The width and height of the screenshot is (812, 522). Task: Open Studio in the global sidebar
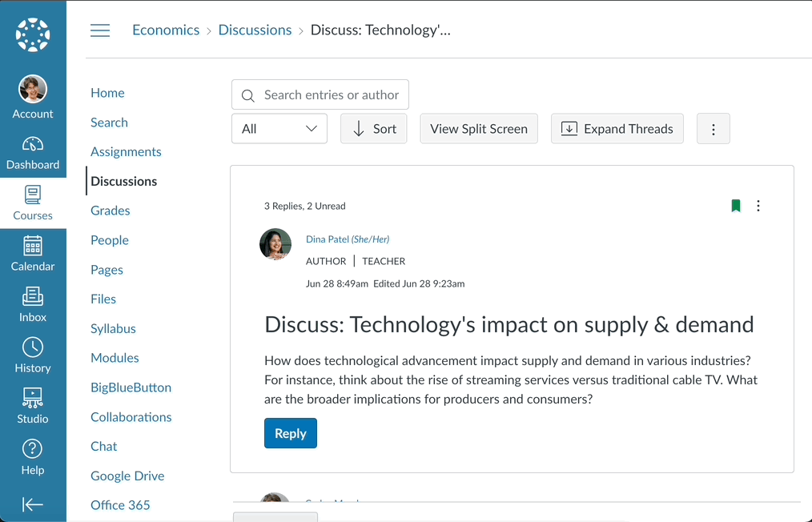point(33,406)
